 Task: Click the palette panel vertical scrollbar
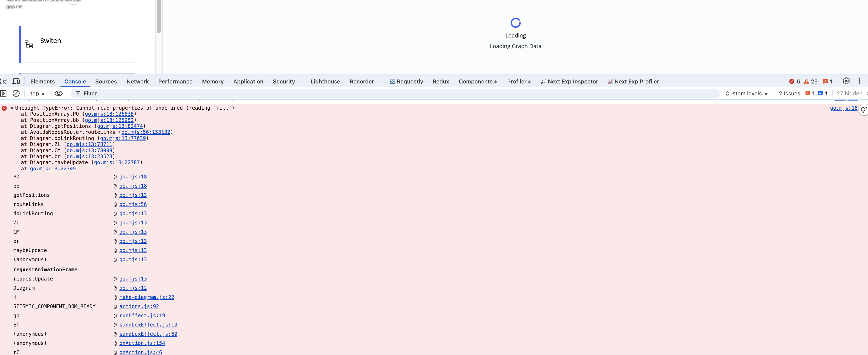159,17
